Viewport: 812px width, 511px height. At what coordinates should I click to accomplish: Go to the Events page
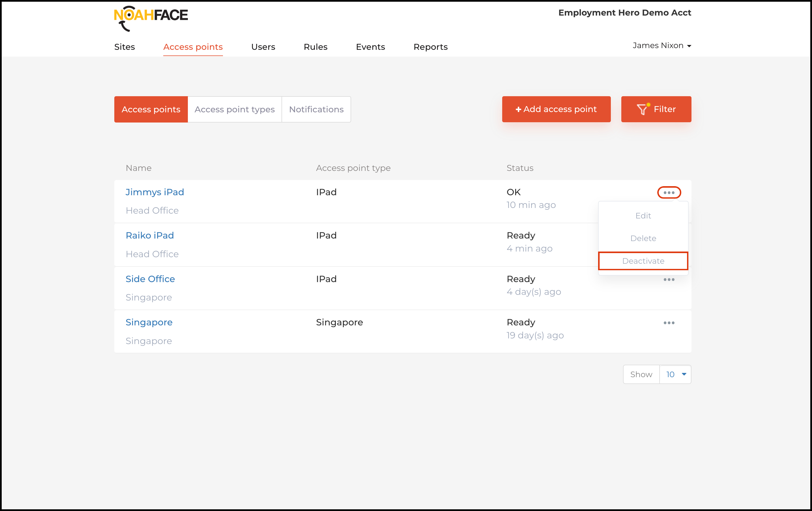[370, 47]
